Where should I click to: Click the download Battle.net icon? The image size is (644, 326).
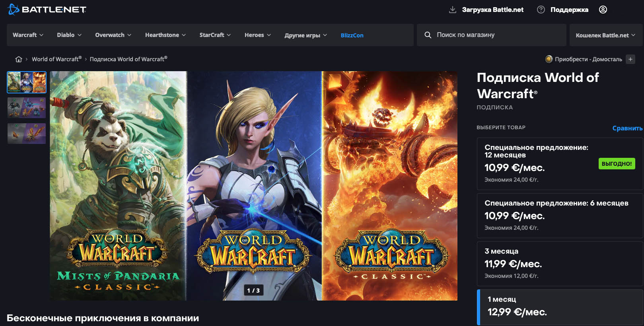[452, 10]
